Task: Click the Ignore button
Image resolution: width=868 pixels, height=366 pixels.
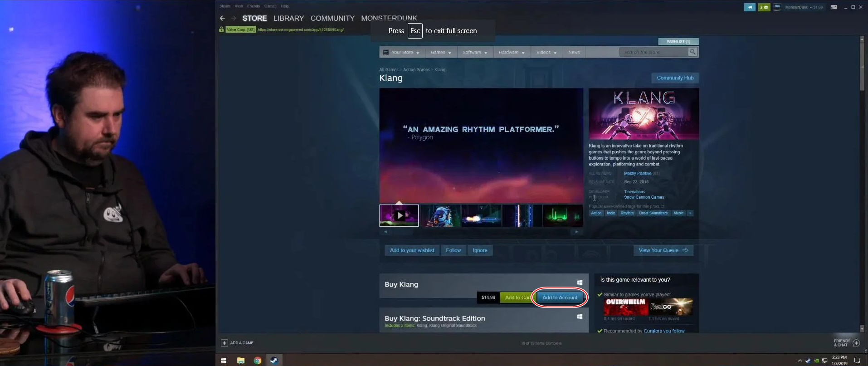Action: pos(480,250)
